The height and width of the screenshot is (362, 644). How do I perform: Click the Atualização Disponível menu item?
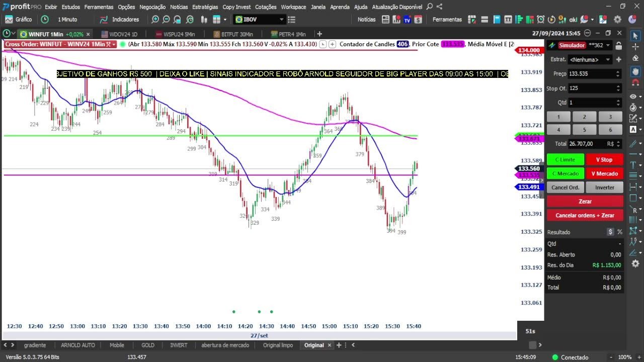(397, 7)
